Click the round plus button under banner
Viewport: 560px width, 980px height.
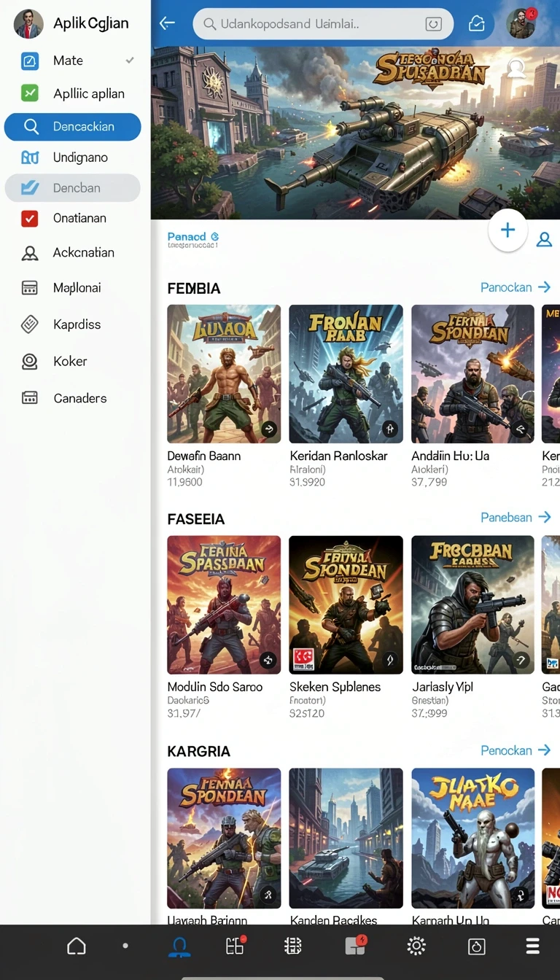point(507,230)
